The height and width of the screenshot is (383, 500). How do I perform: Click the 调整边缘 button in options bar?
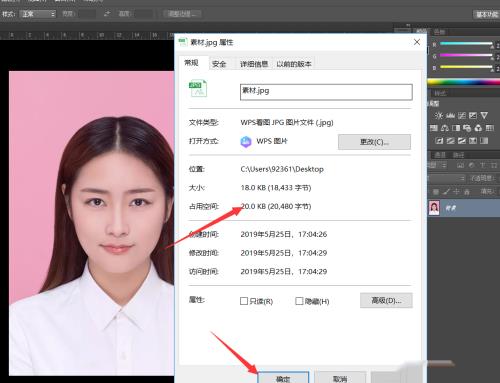182,14
